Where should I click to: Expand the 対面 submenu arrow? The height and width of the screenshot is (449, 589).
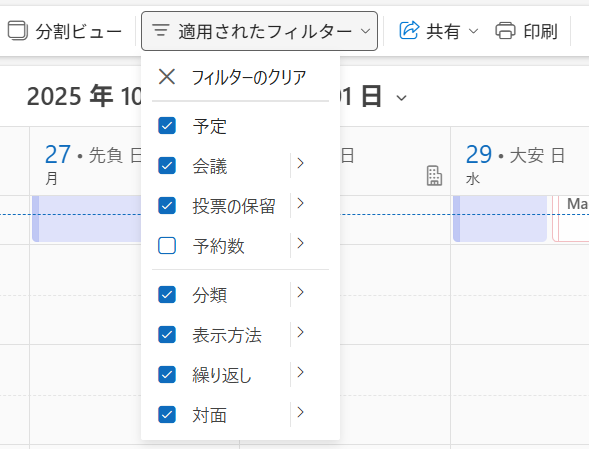pyautogui.click(x=300, y=413)
